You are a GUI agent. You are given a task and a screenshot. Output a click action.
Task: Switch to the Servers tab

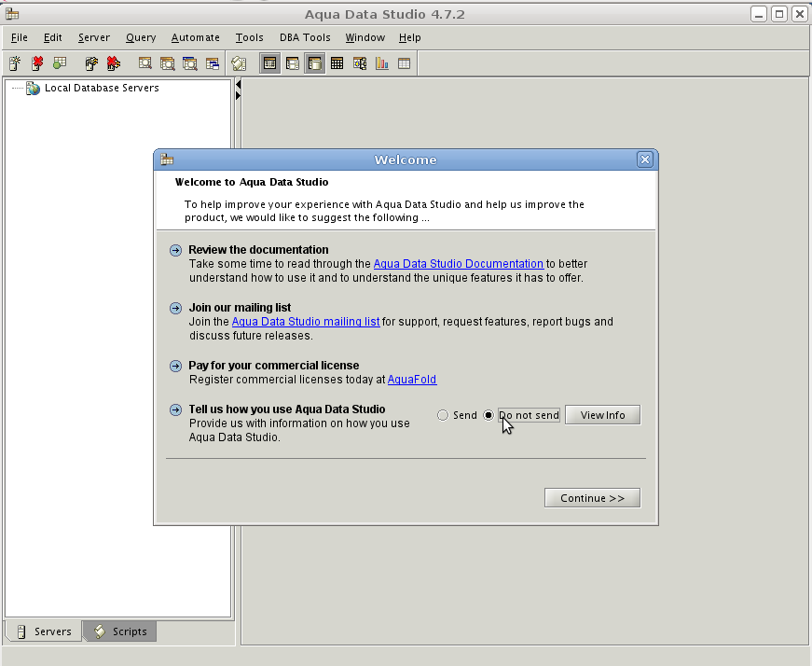[x=44, y=631]
